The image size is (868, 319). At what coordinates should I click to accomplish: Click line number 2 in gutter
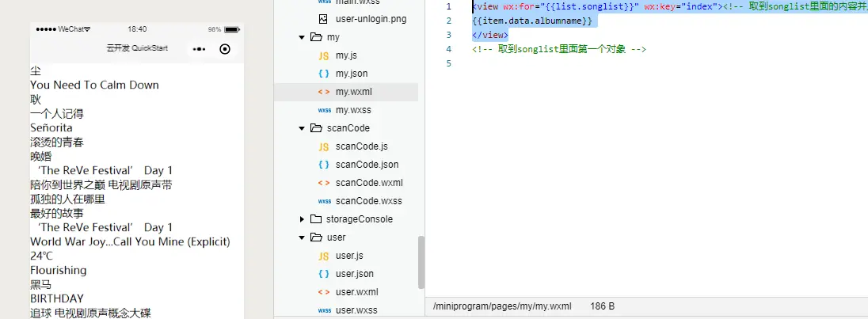coord(448,21)
